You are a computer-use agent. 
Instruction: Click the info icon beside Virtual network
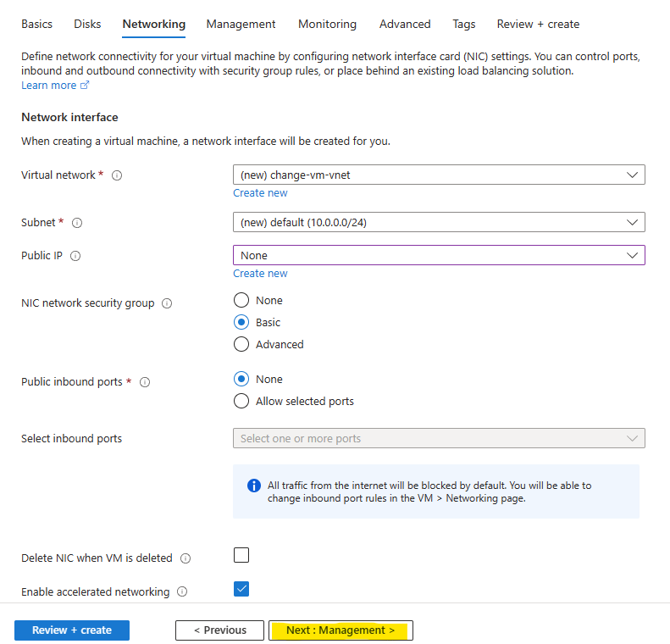[x=117, y=175]
